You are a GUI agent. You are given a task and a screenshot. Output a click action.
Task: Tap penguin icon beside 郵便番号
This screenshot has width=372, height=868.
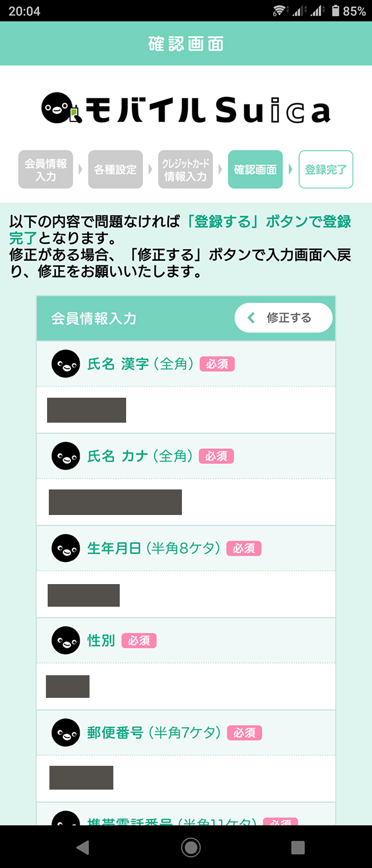pos(66,733)
